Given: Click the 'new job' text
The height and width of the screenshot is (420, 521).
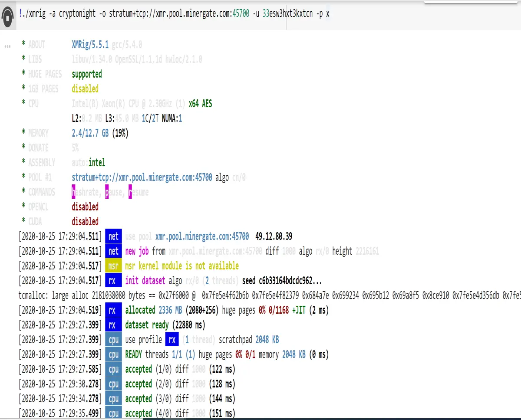Looking at the screenshot, I should (x=137, y=251).
